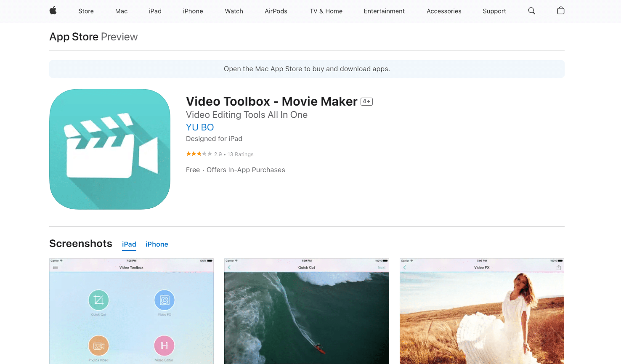Open the Mac menu
621x364 pixels.
(121, 11)
